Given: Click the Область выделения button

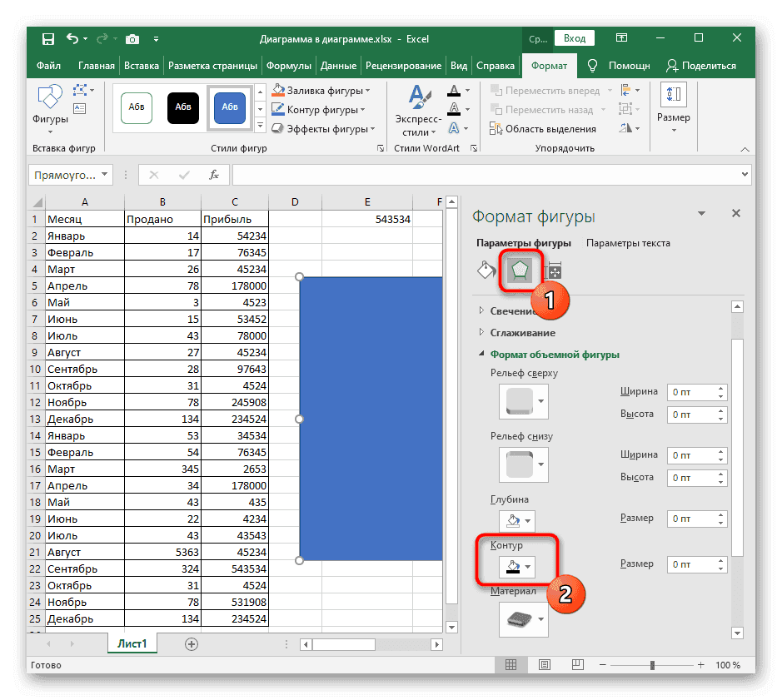Looking at the screenshot, I should (543, 129).
